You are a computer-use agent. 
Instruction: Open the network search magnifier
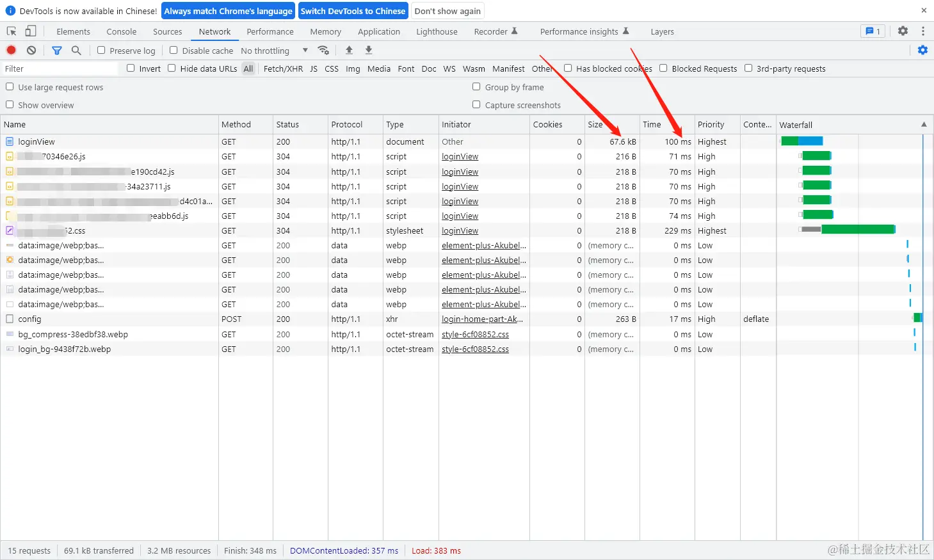tap(76, 50)
